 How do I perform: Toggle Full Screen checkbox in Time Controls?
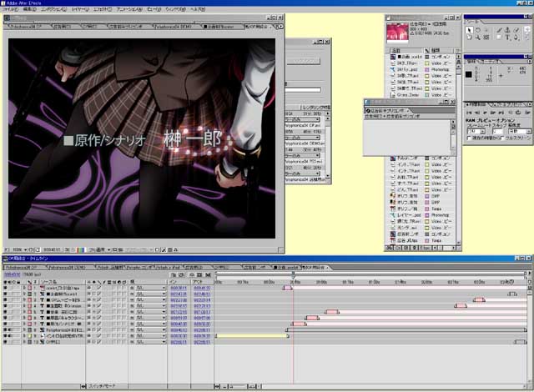click(502, 138)
